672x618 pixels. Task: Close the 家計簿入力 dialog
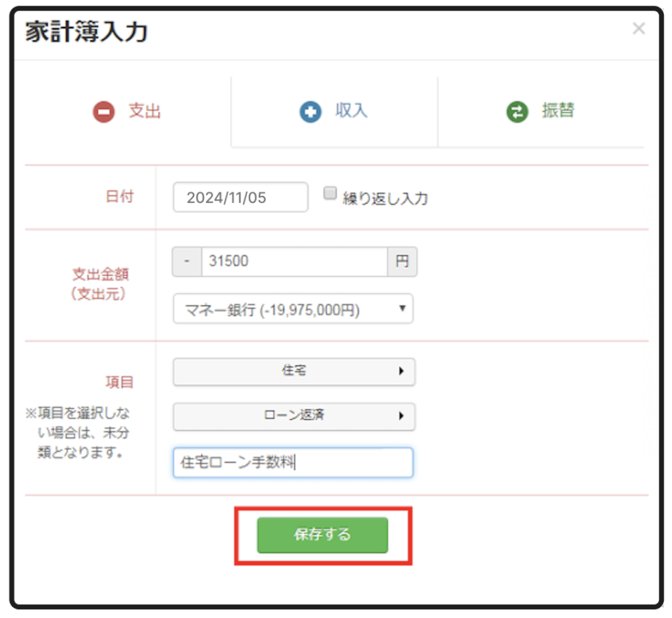click(x=639, y=29)
